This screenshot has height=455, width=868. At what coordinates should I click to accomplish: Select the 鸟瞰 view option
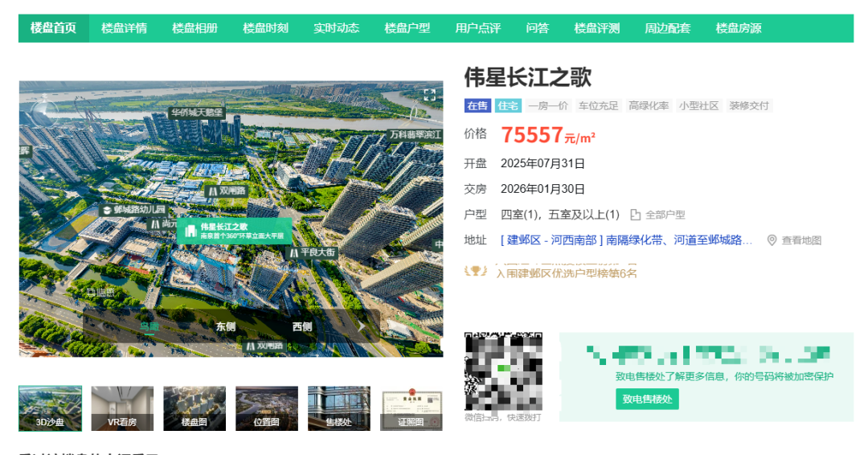(149, 326)
